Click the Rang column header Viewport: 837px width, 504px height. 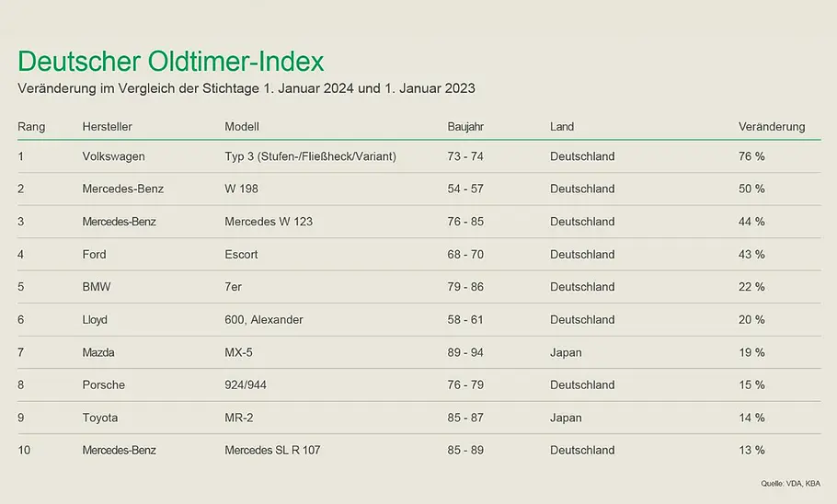(31, 127)
